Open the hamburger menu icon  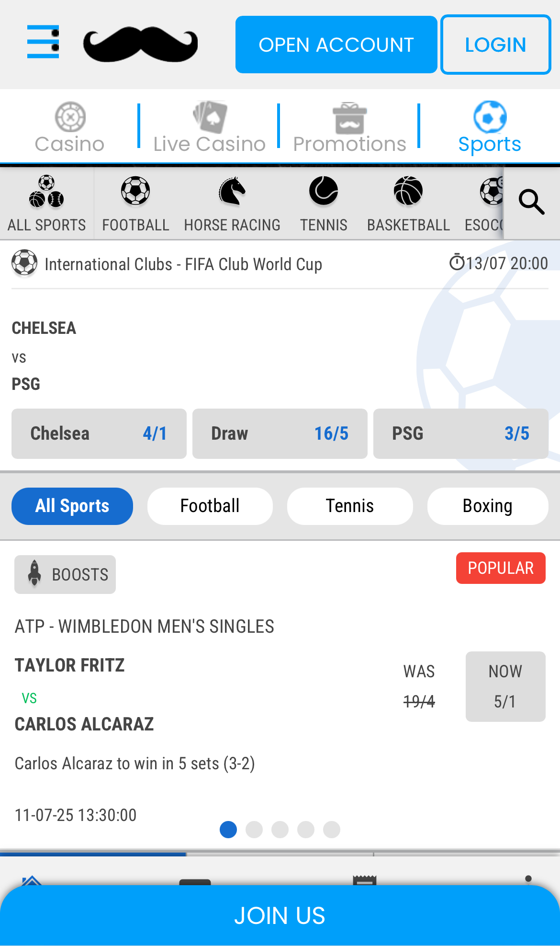coord(43,42)
